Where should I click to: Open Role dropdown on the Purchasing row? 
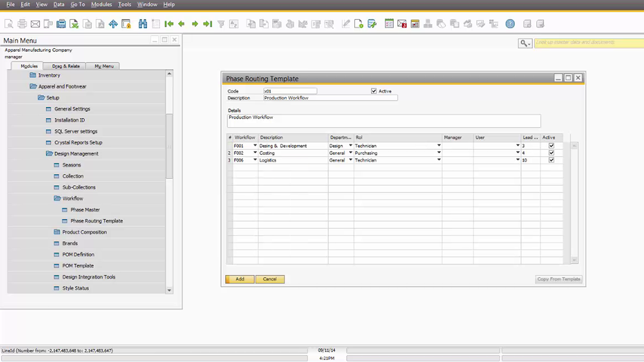pyautogui.click(x=439, y=153)
